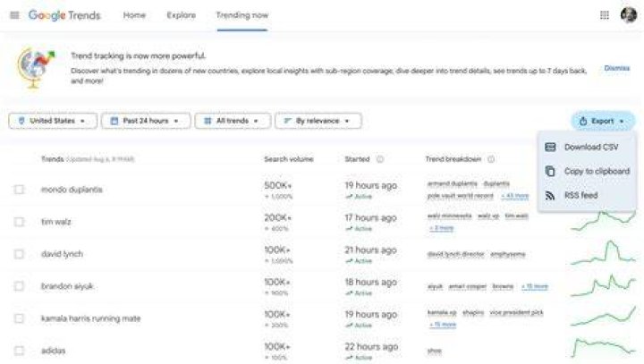
Task: Click info icon next to Started
Action: coord(380,159)
